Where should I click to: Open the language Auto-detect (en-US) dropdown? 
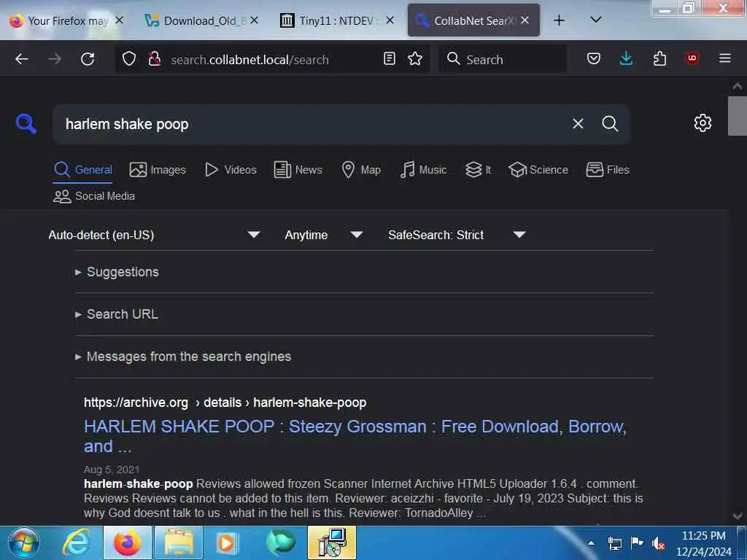click(155, 235)
